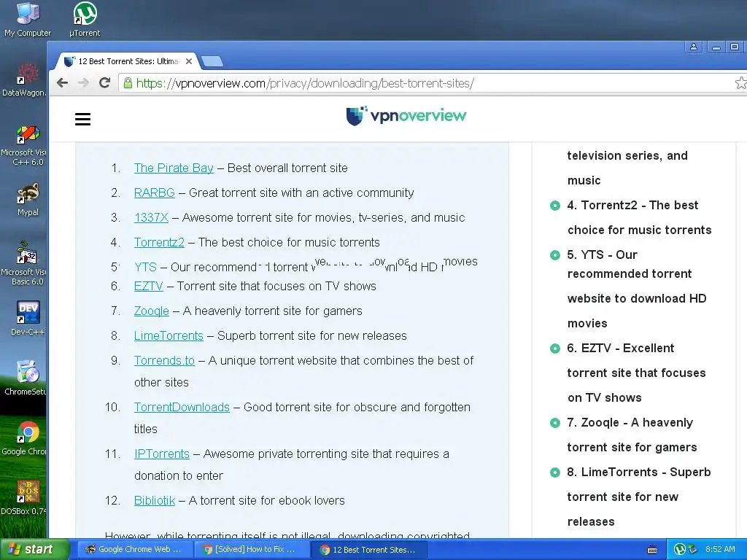Click the µTorrent tray icon

[680, 550]
